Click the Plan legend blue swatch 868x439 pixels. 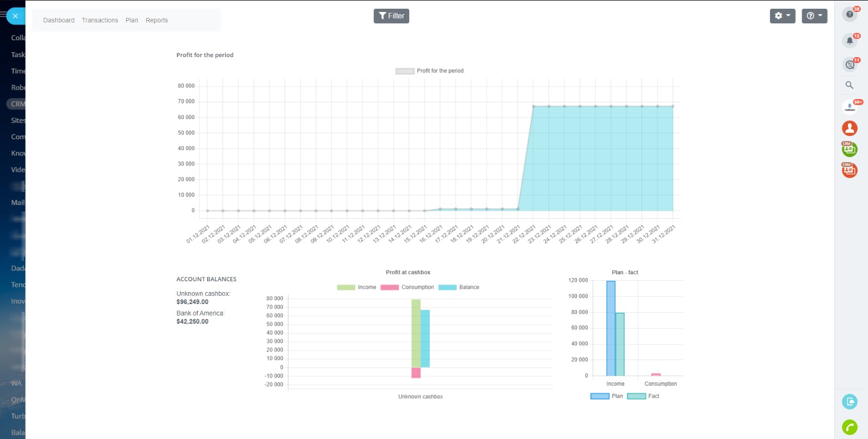point(600,396)
